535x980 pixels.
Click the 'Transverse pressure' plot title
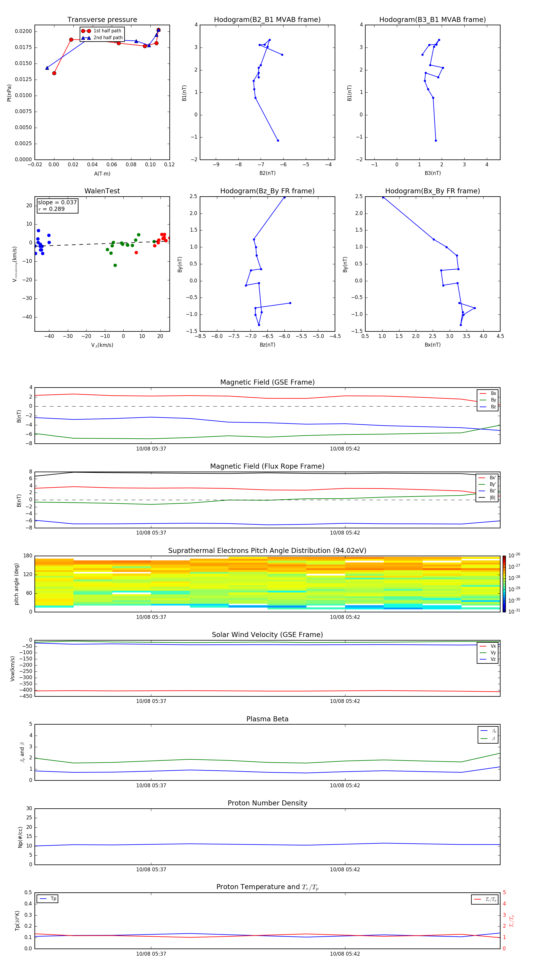click(x=102, y=20)
